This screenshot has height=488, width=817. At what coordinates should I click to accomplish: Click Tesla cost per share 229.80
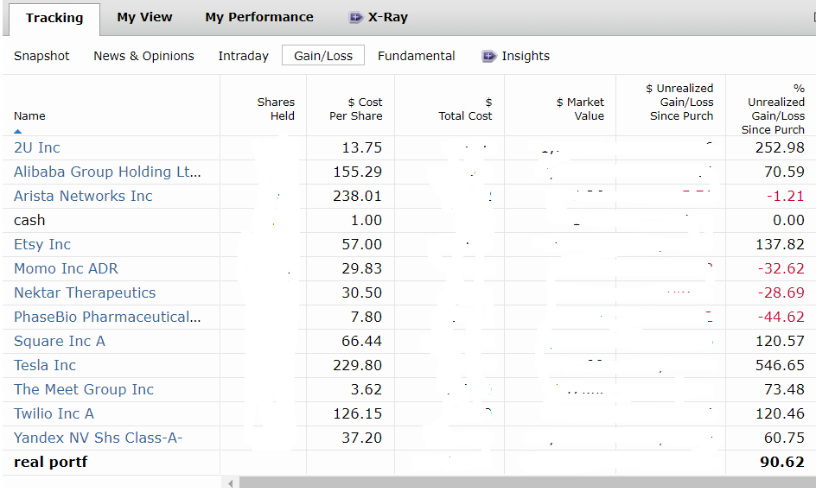[x=357, y=365]
